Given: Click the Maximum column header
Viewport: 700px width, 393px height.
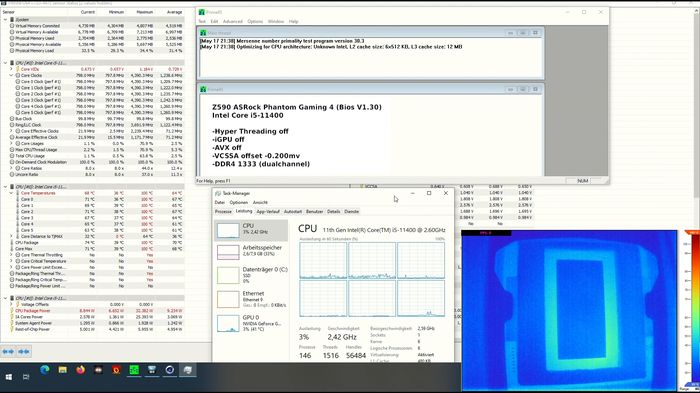Looking at the screenshot, I should click(x=144, y=12).
